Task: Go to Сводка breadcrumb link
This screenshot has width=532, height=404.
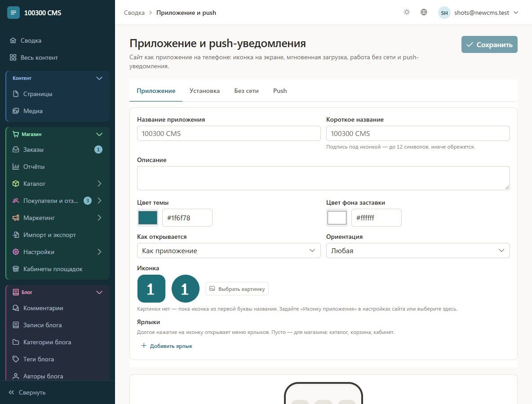Action: pos(134,13)
